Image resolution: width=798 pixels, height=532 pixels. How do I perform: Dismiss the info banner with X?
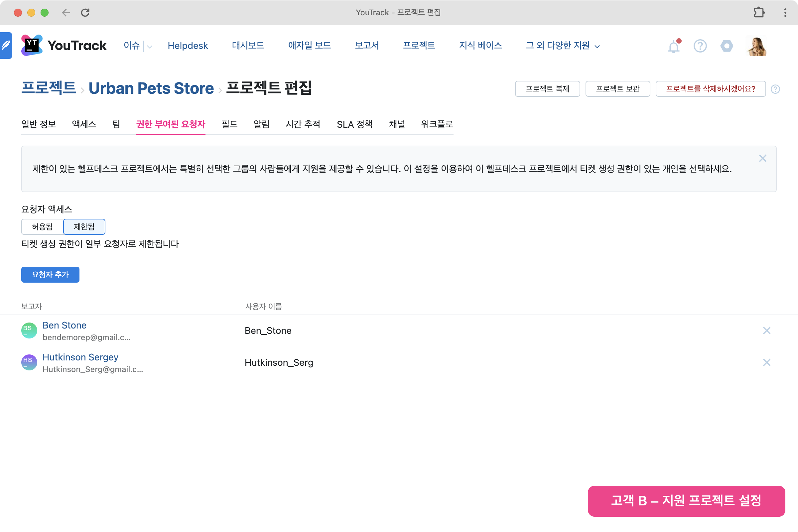(x=762, y=159)
